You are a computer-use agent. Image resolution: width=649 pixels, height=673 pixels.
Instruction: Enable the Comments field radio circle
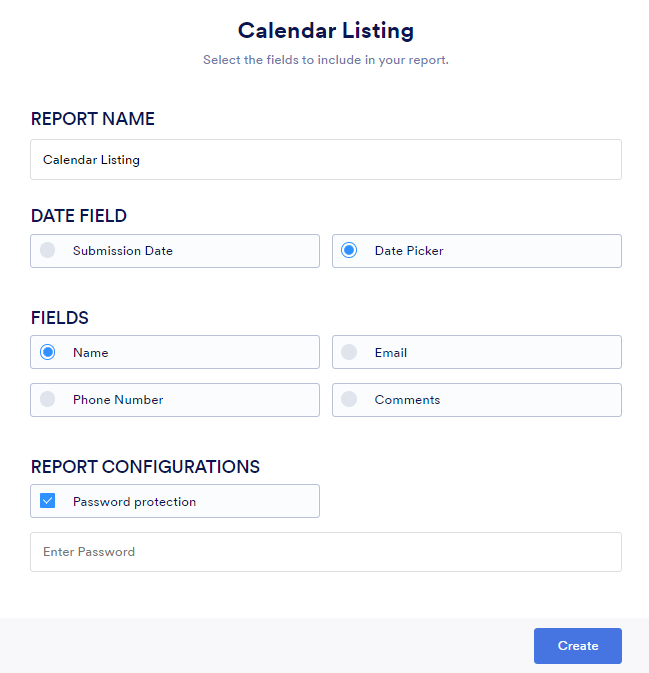[349, 399]
